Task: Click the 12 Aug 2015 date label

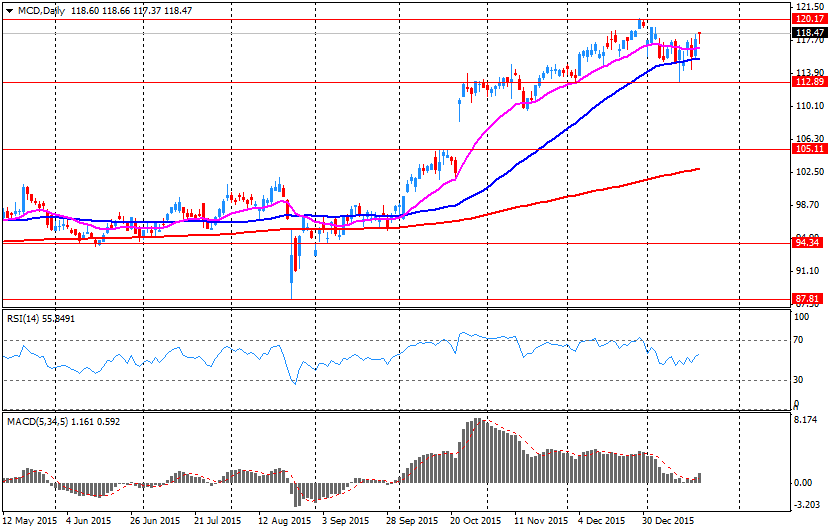Action: (x=285, y=521)
